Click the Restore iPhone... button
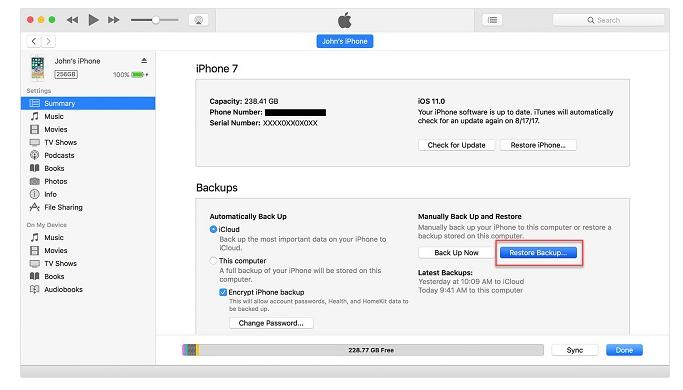Viewport: 683px width, 390px height. pos(538,145)
